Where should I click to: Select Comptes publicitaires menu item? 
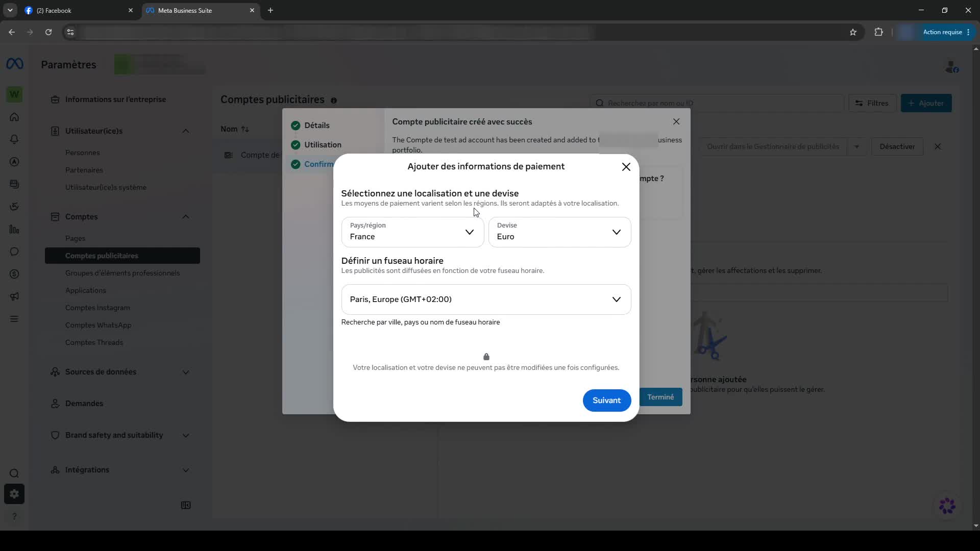(122, 256)
